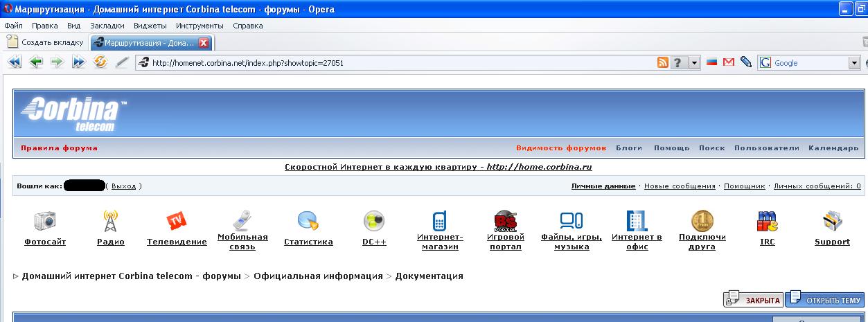
Task: Click the Support tools icon
Action: (832, 221)
